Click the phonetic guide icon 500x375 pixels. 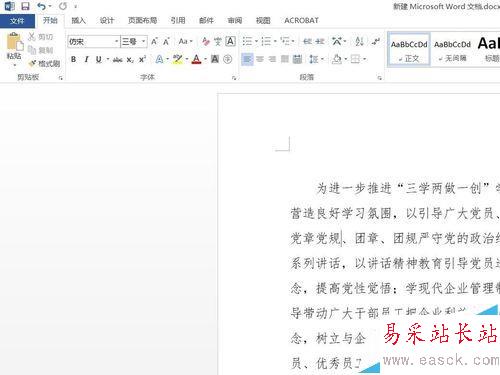pos(218,42)
